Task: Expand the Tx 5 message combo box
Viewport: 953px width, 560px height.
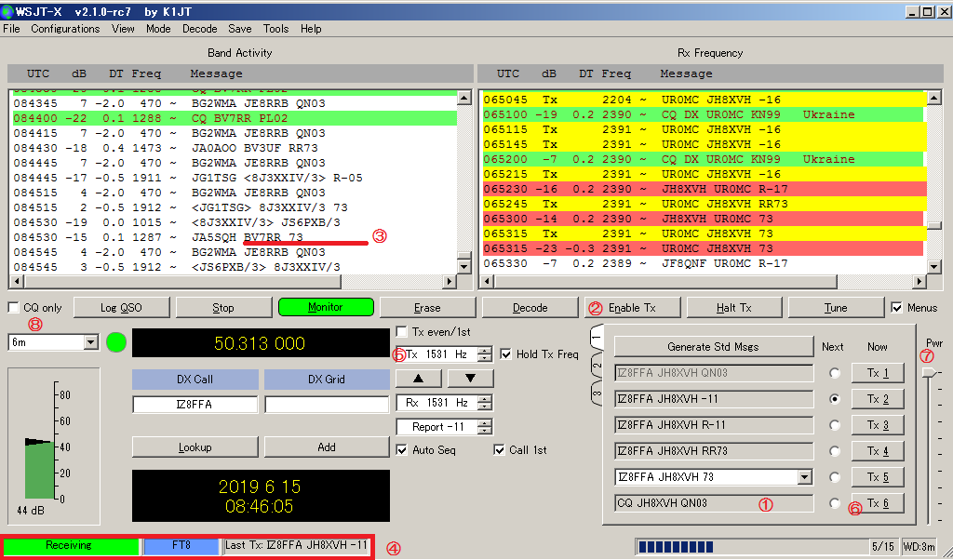Action: pyautogui.click(x=805, y=477)
